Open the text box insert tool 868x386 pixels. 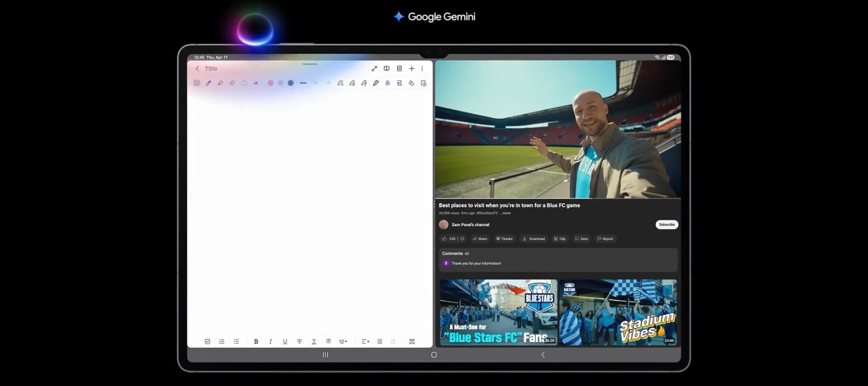tap(400, 83)
